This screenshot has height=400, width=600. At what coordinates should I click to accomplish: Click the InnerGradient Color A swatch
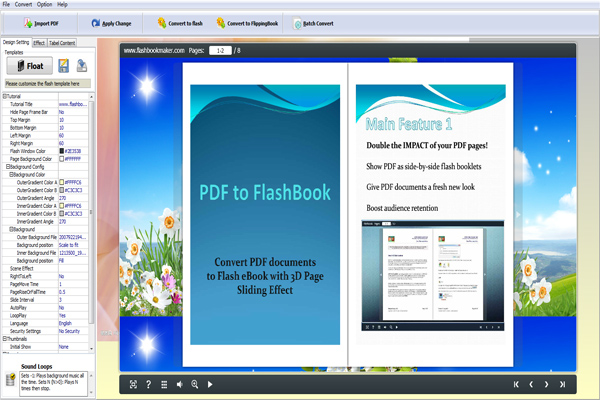coord(62,206)
